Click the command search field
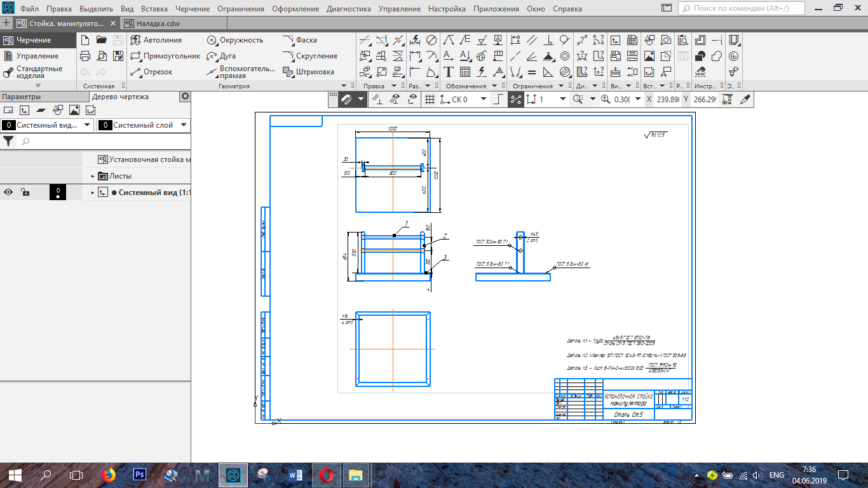868x488 pixels. (741, 9)
